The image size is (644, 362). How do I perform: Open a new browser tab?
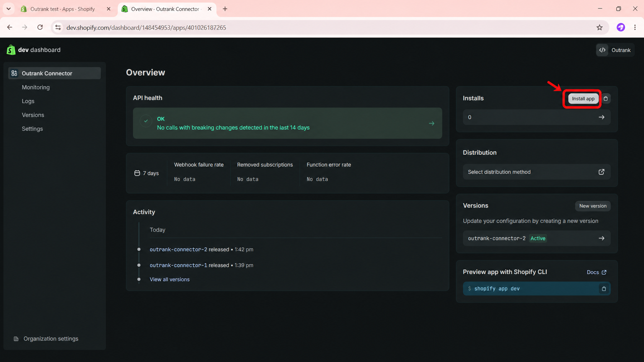[225, 9]
